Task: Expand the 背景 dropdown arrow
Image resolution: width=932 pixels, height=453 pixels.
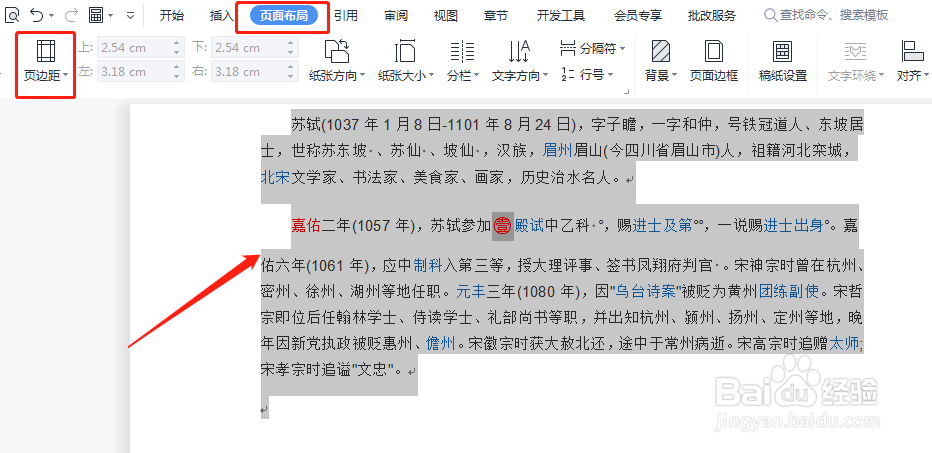Action: pos(674,76)
